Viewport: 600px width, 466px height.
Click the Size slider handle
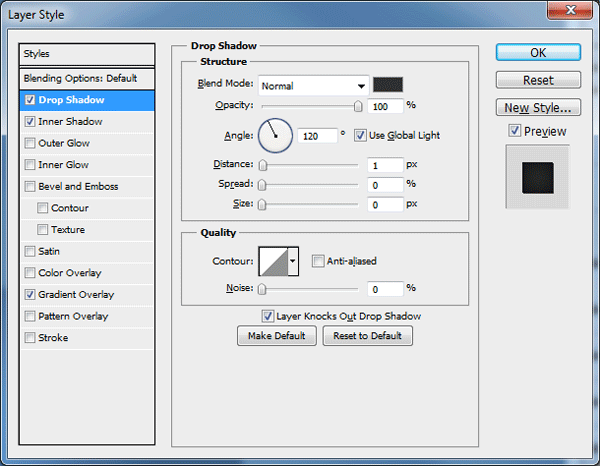pyautogui.click(x=262, y=205)
